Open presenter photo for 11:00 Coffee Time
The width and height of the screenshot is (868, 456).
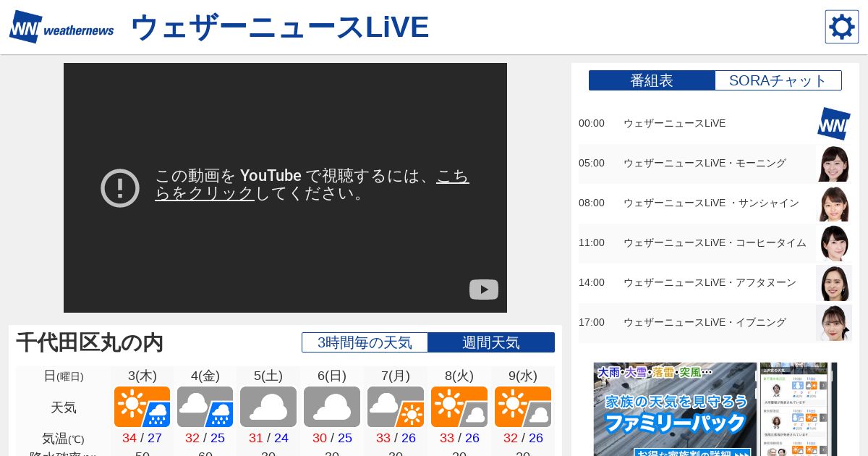coord(834,243)
